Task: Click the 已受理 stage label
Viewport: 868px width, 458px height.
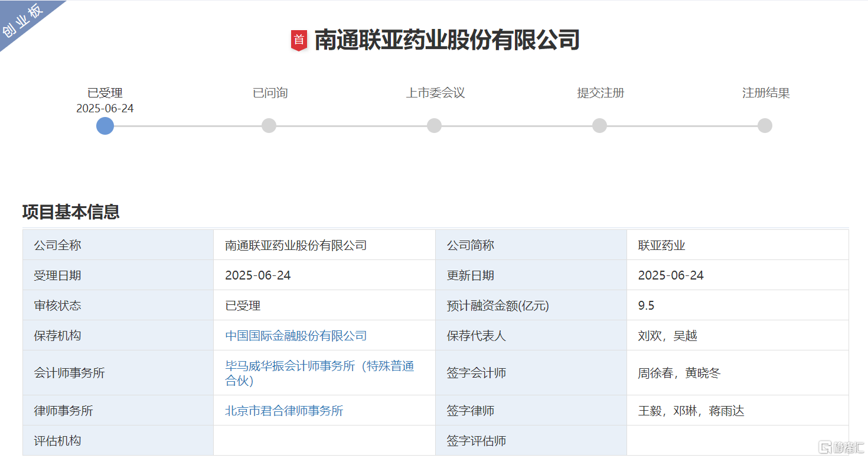Action: [x=105, y=93]
